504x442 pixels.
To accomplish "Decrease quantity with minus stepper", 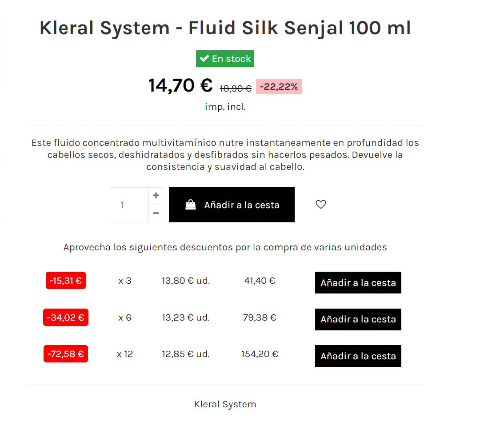I will point(156,213).
